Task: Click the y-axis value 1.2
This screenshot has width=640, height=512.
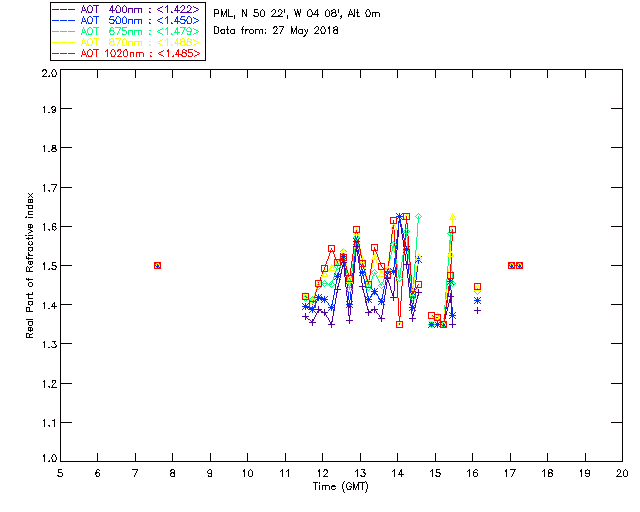Action: (49, 384)
